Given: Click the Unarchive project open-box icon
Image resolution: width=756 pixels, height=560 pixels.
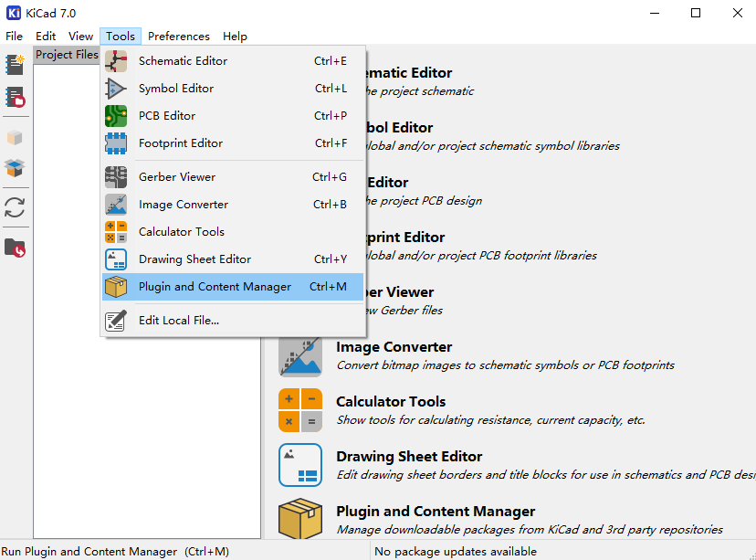Looking at the screenshot, I should [x=15, y=168].
